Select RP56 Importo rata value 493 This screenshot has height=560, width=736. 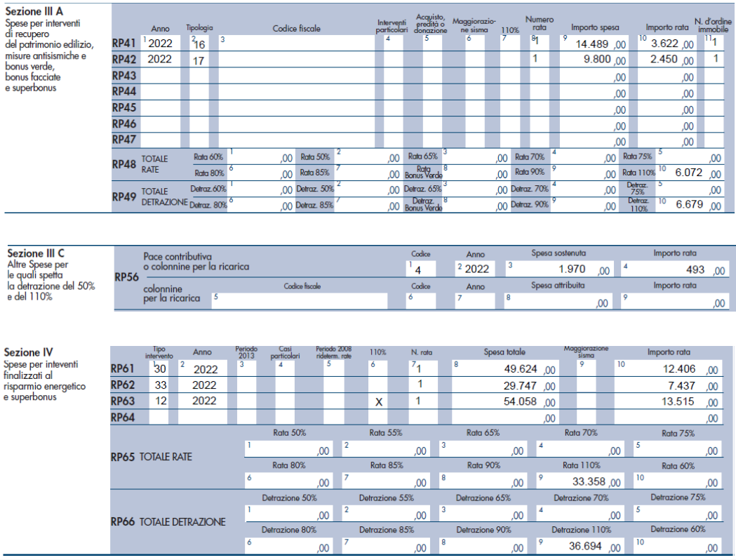tap(675, 269)
